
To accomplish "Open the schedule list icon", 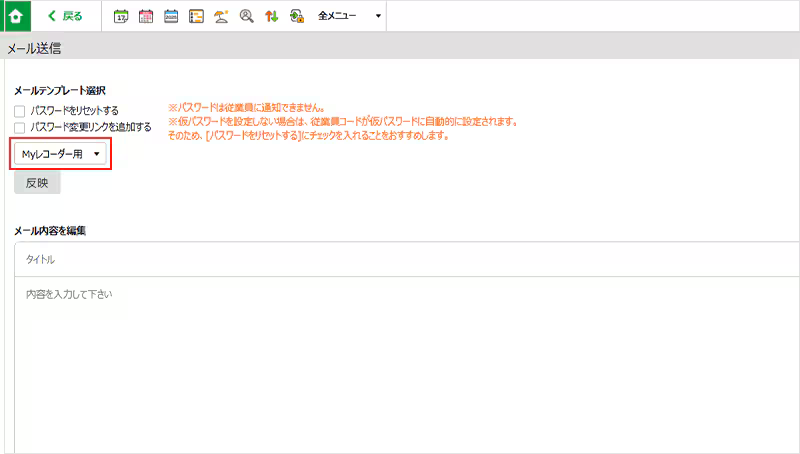I will [196, 16].
